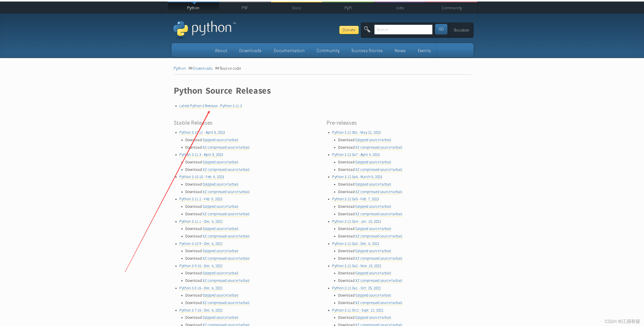Download Gzipped source tarball for Python 3.12.0a2
Viewport: 644px width, 326px height.
(x=373, y=273)
